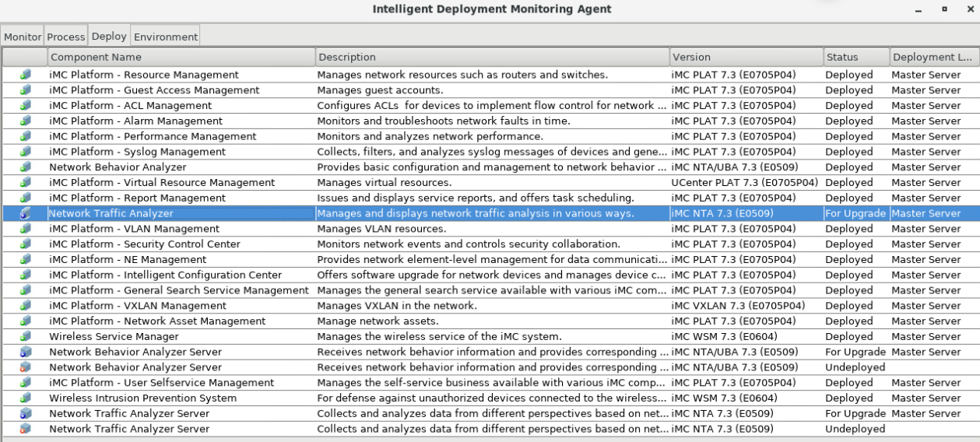Select iMC Platform - Syslog Management name

(137, 152)
